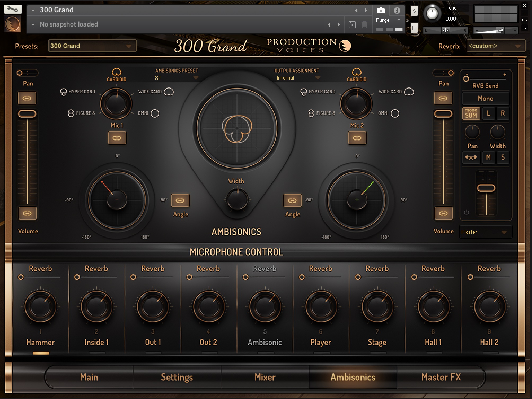532x399 pixels.
Task: Click the stereo swap arrows button
Action: click(x=471, y=157)
